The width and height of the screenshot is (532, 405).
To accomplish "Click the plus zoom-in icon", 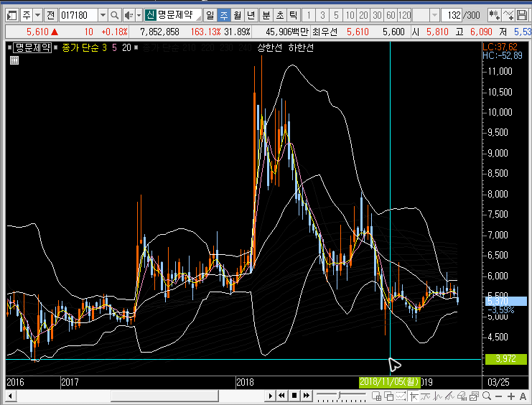I will (510, 396).
